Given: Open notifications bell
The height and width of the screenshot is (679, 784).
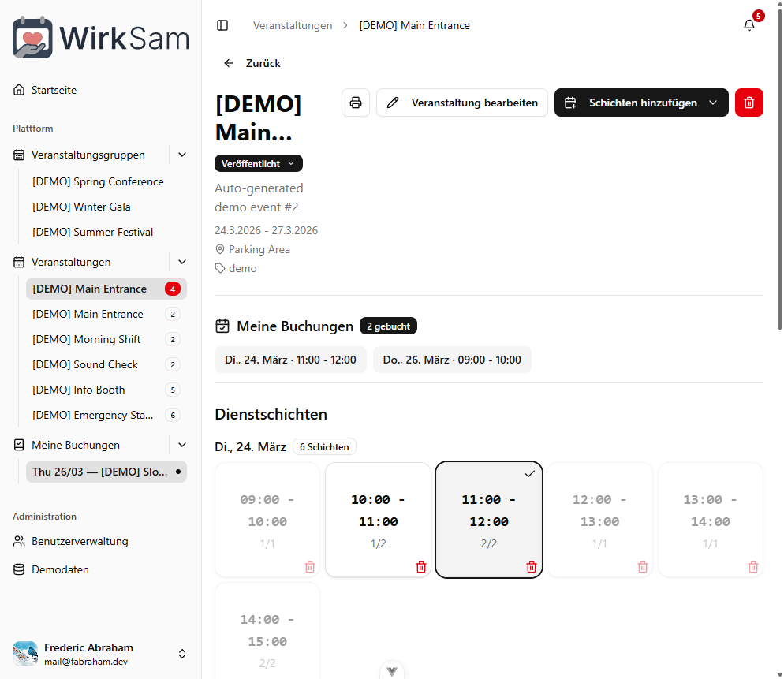Looking at the screenshot, I should [749, 25].
